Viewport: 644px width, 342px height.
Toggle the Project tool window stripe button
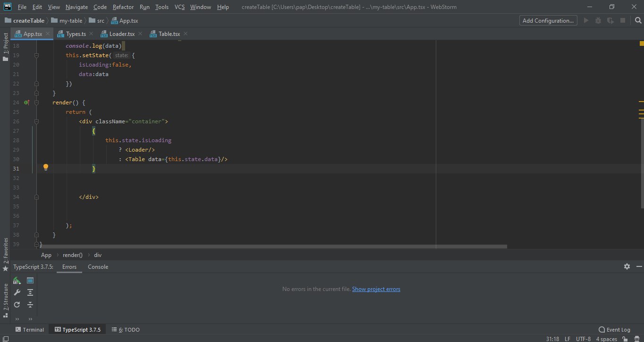tap(5, 47)
